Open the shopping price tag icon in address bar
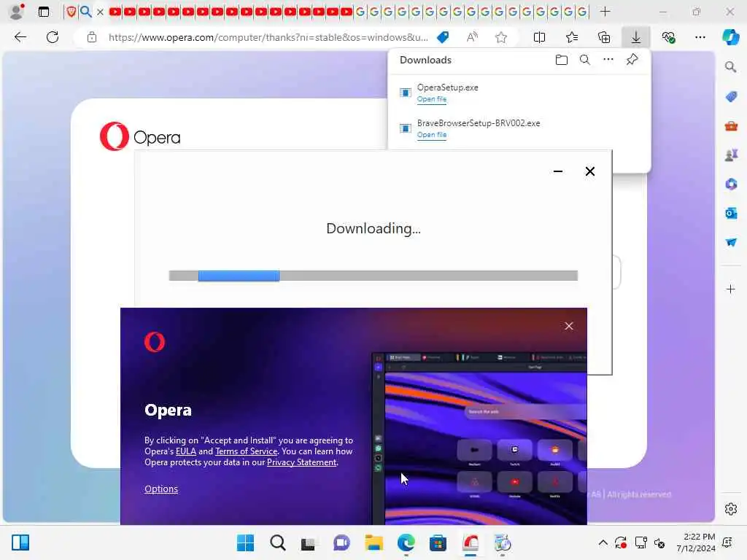 pos(443,37)
